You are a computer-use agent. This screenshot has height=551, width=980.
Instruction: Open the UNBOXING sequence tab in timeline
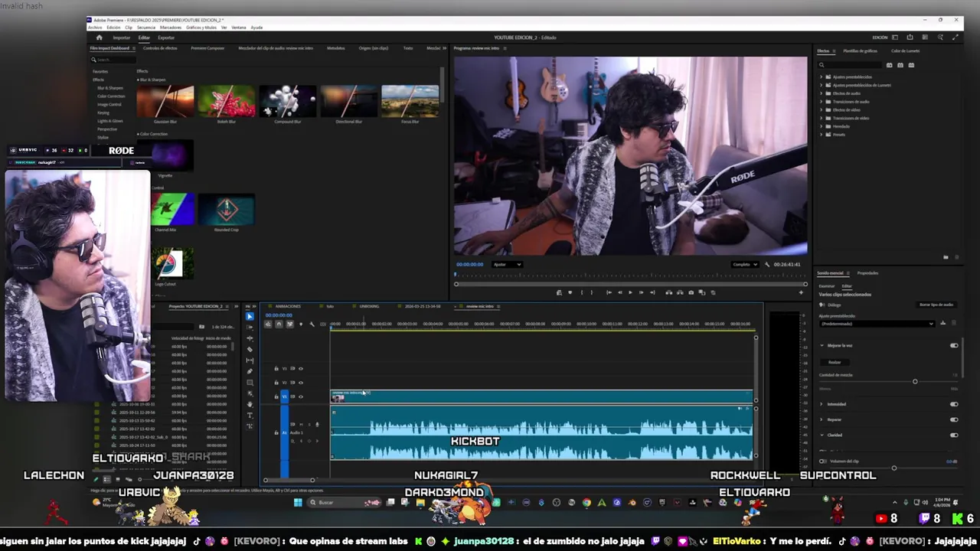pos(368,306)
